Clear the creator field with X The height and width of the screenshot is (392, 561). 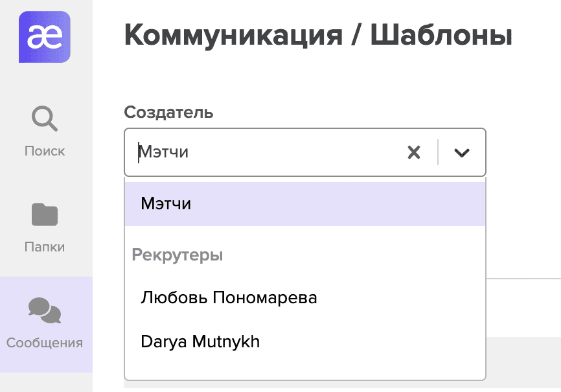pos(413,152)
